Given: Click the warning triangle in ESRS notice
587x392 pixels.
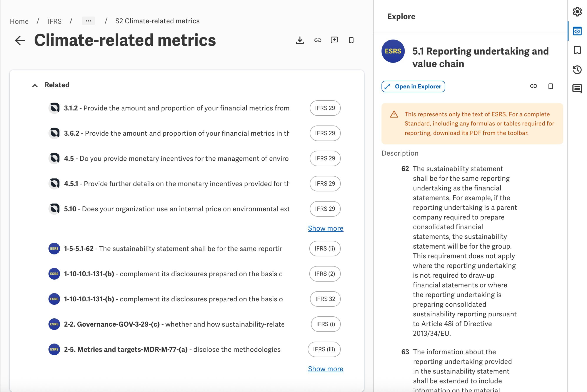Looking at the screenshot, I should 394,115.
